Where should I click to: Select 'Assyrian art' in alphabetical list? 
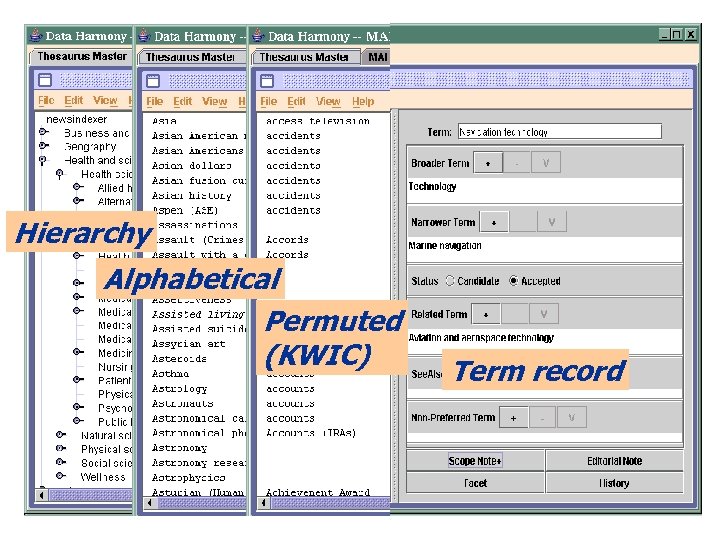(188, 343)
